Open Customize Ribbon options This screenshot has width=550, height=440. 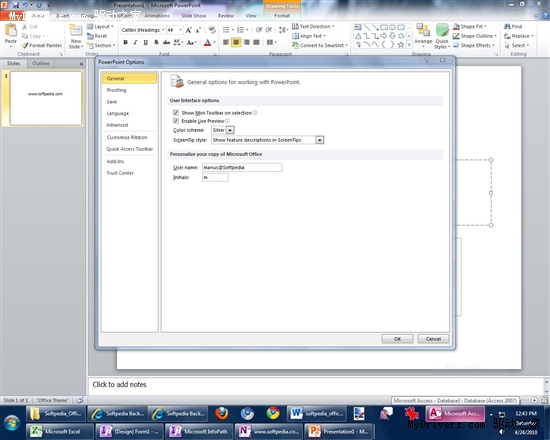click(129, 137)
